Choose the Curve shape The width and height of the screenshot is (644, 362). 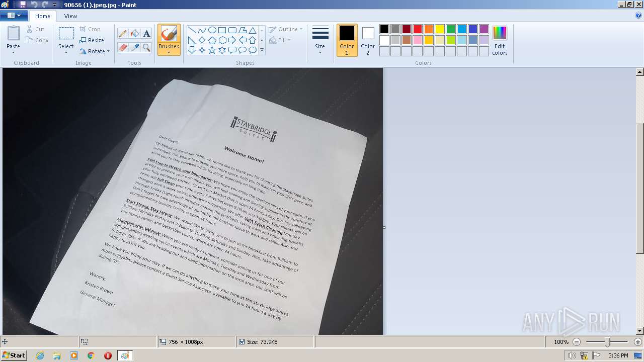point(202,30)
